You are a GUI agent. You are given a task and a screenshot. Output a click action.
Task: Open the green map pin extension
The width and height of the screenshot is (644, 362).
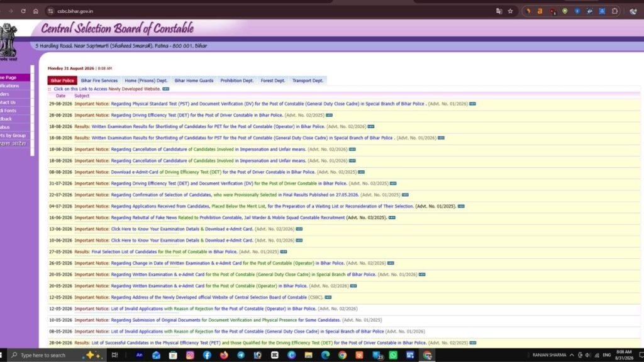coord(565,11)
